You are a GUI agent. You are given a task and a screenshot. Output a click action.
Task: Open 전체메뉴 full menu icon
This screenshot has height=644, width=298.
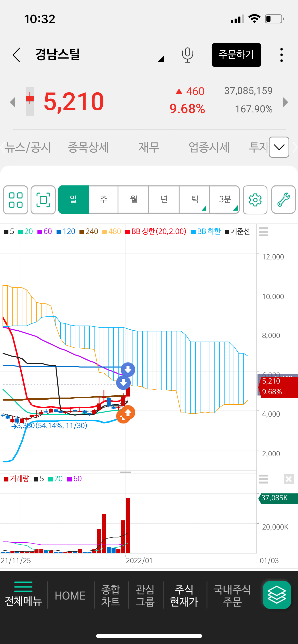23,594
